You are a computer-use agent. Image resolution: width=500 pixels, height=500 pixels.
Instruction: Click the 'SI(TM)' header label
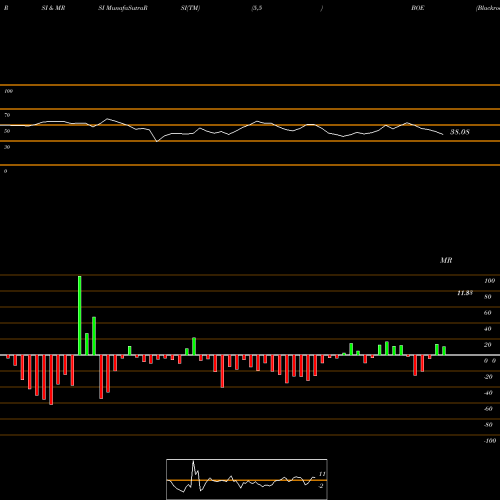point(190,8)
